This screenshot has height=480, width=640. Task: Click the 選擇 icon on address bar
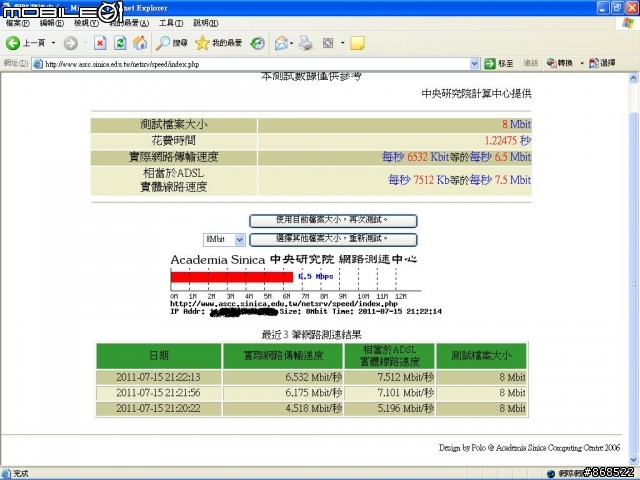point(602,63)
